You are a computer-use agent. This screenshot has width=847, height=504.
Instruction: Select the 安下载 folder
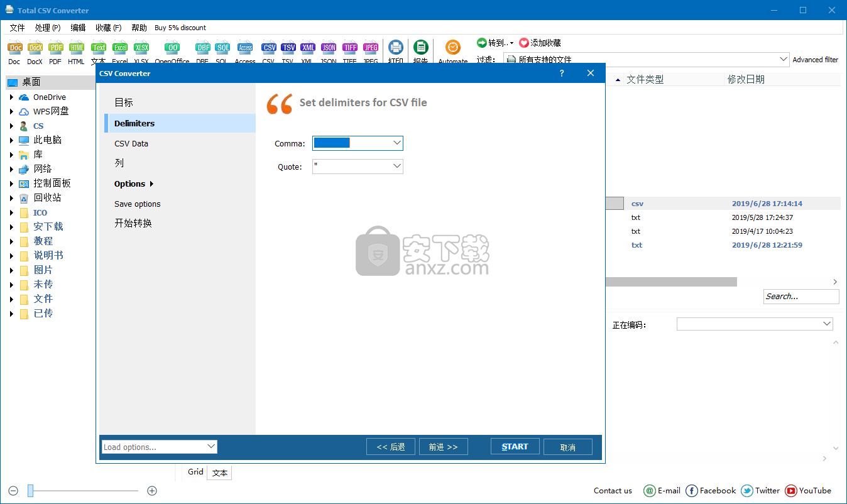click(x=48, y=227)
